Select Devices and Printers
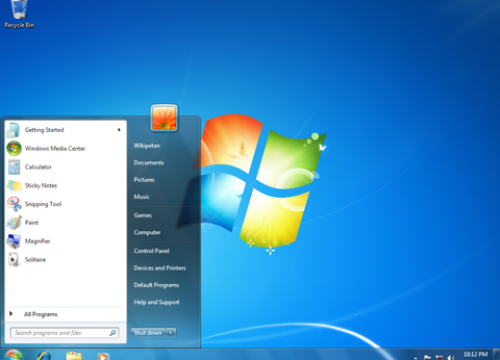The height and width of the screenshot is (360, 500). [x=160, y=268]
